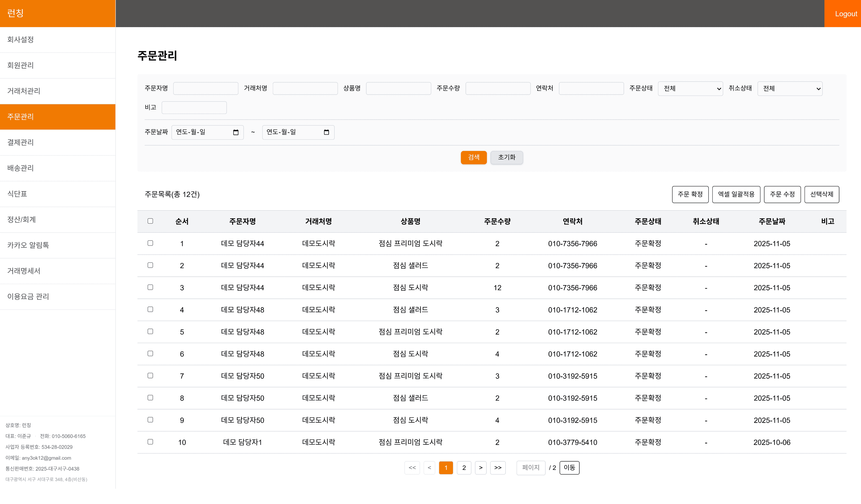Click the Logout button
The height and width of the screenshot is (504, 861).
click(846, 14)
